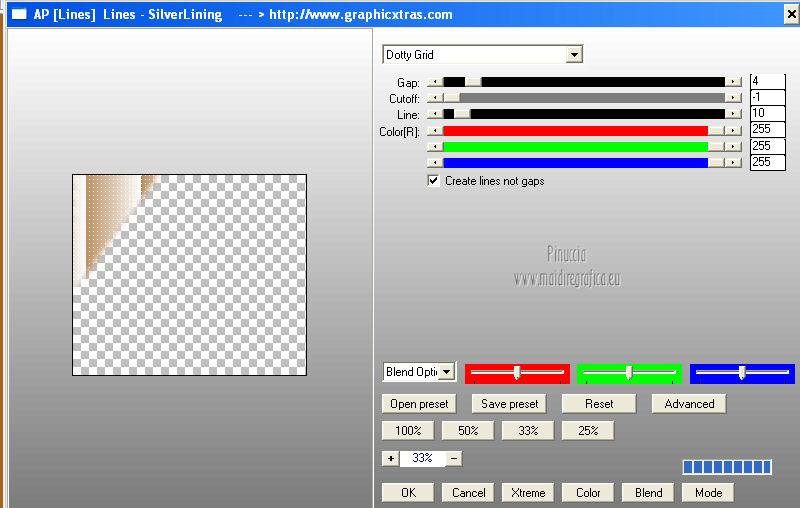Click the Mode button
The width and height of the screenshot is (800, 508).
point(708,493)
